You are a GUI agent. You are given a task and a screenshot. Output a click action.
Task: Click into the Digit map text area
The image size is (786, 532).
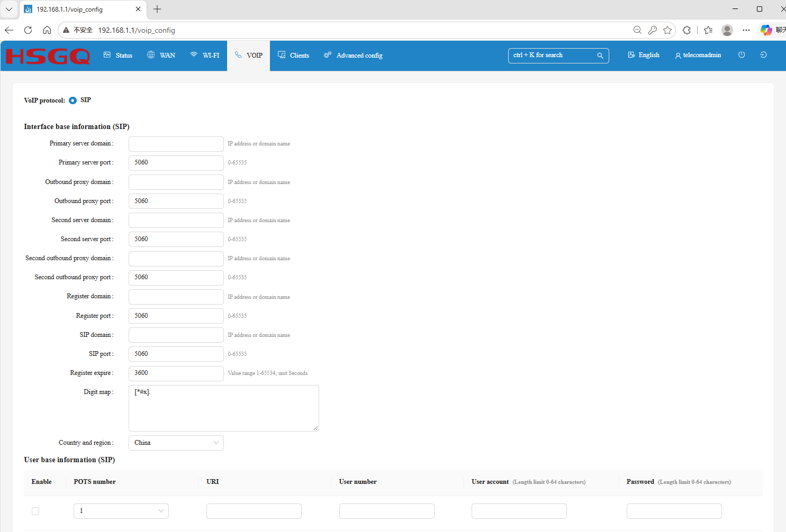click(x=224, y=408)
